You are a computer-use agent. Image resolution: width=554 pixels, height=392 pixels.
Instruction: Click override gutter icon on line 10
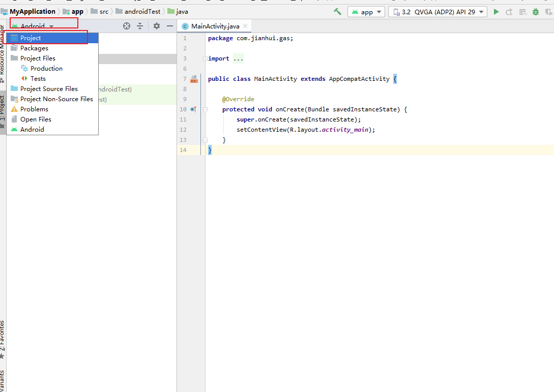click(193, 109)
